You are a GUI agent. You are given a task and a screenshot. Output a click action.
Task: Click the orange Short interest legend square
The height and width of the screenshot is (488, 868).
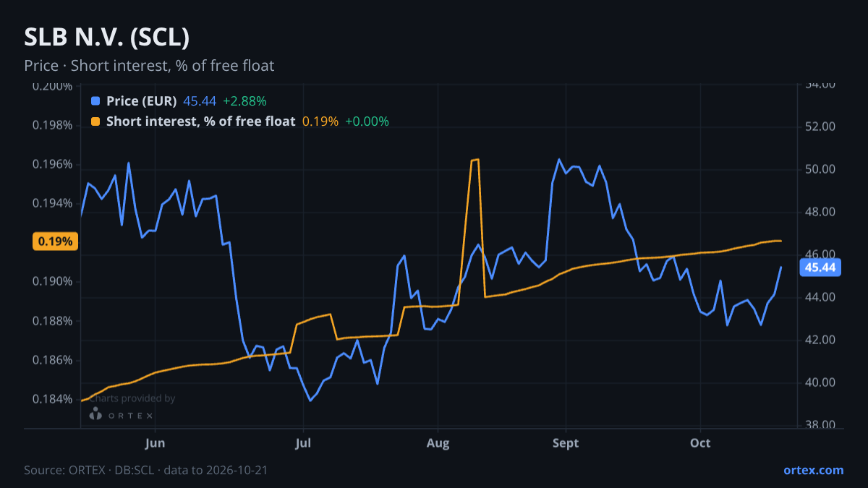[95, 121]
